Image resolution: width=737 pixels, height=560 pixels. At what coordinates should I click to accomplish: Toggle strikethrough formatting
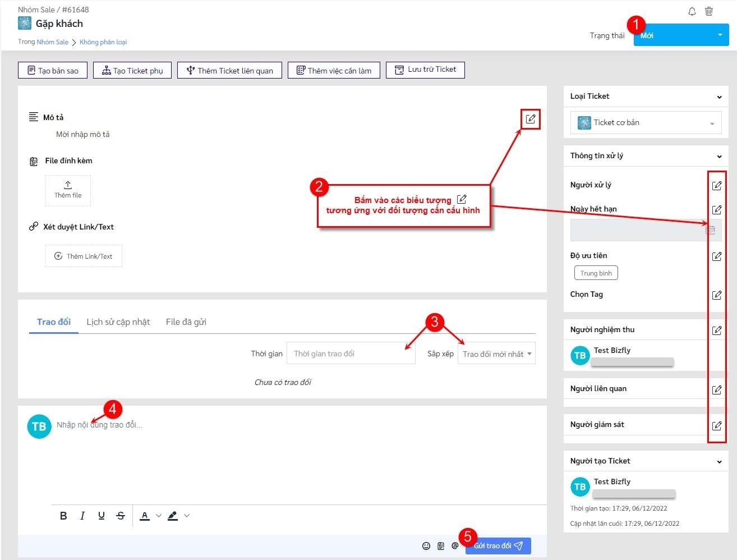point(121,516)
